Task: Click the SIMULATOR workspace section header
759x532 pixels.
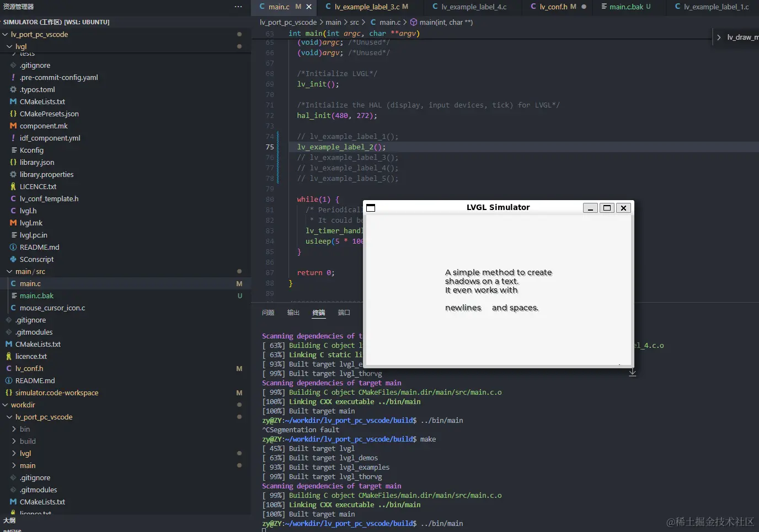Action: [56, 22]
